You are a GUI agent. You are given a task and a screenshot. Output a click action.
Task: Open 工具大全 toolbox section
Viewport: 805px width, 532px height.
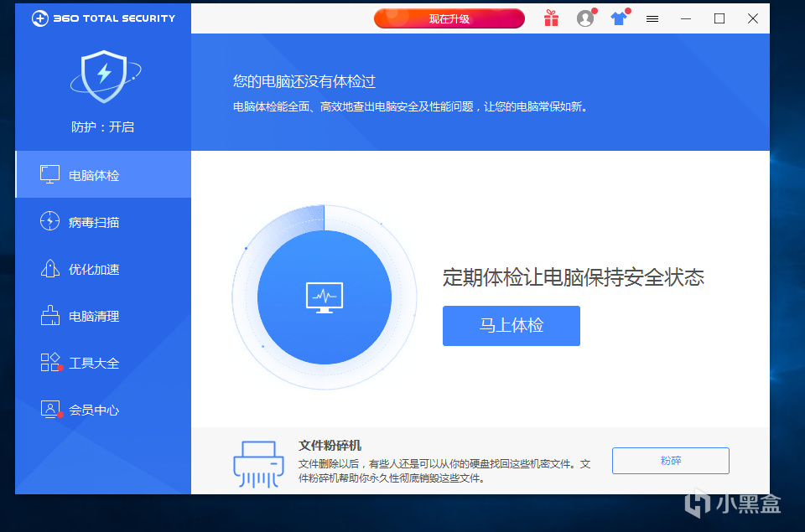pyautogui.click(x=103, y=363)
